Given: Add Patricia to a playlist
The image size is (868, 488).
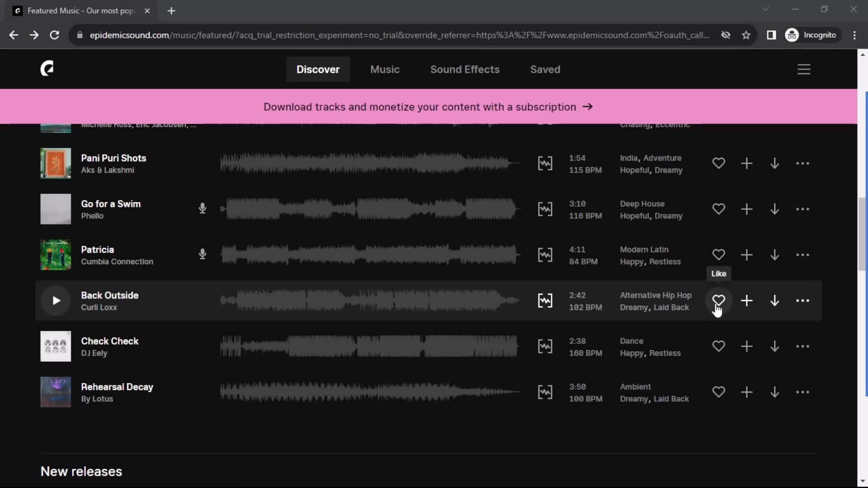Looking at the screenshot, I should pos(746,255).
